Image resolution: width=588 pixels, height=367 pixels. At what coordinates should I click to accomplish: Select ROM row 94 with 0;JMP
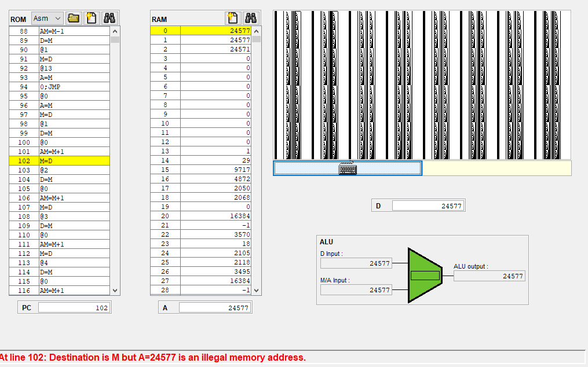(x=74, y=87)
